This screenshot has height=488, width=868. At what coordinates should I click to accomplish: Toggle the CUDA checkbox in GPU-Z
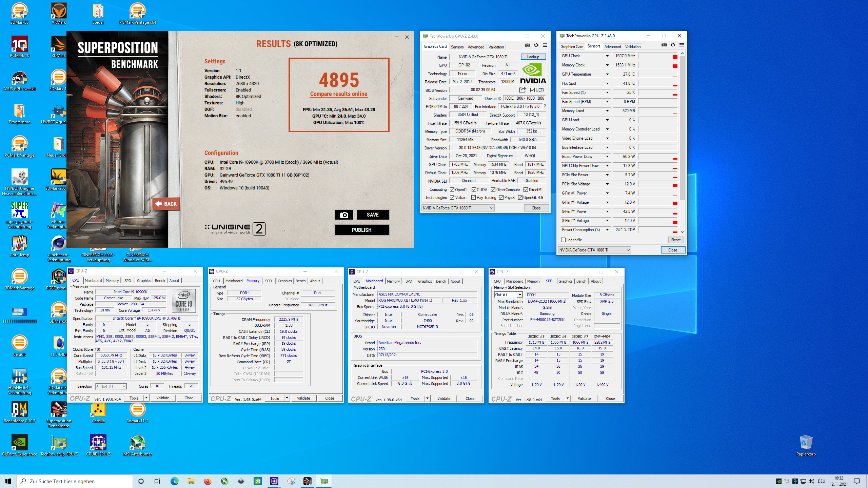tap(474, 190)
